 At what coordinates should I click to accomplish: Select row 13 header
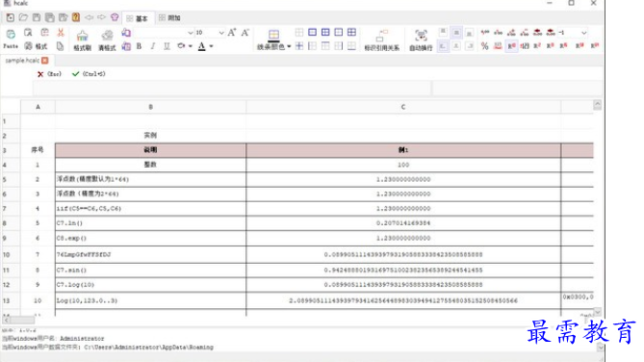point(11,300)
